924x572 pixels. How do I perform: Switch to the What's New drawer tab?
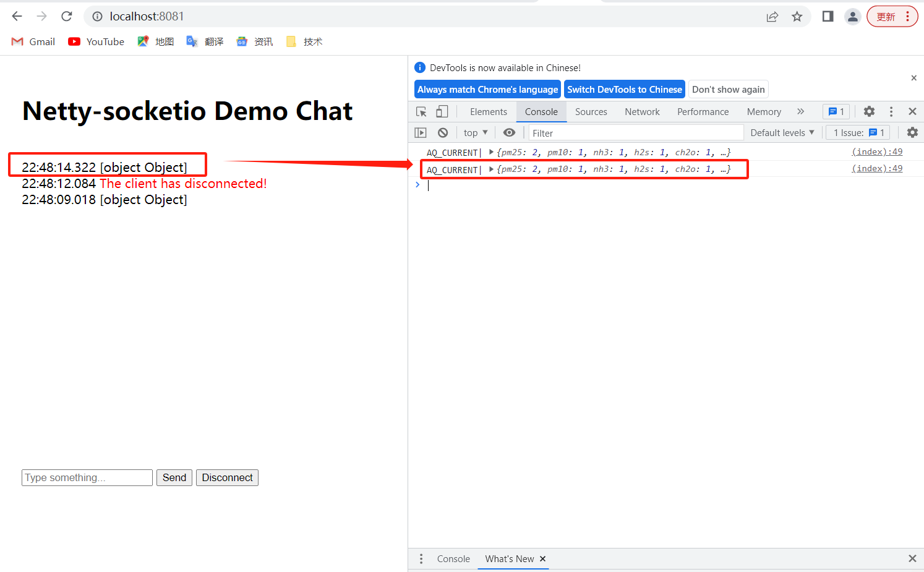(x=509, y=558)
